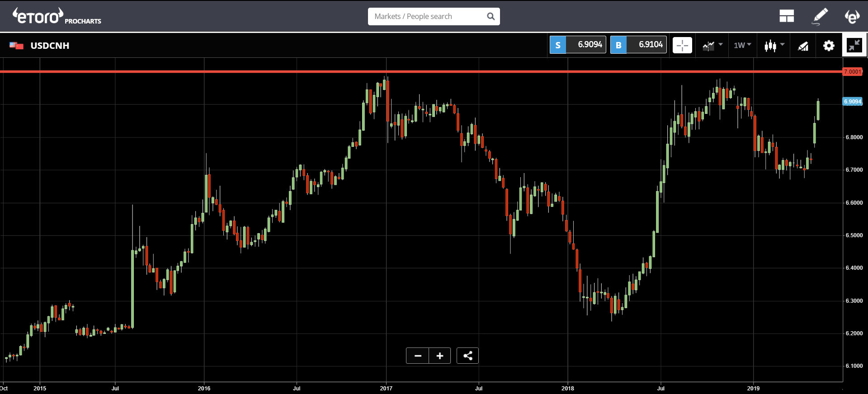Toggle the crosshair cursor mode
This screenshot has height=394, width=868.
pyautogui.click(x=682, y=46)
